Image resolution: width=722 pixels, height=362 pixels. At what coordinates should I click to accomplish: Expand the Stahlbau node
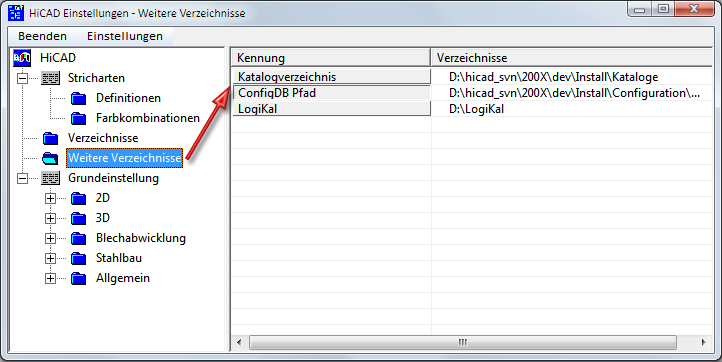50,258
